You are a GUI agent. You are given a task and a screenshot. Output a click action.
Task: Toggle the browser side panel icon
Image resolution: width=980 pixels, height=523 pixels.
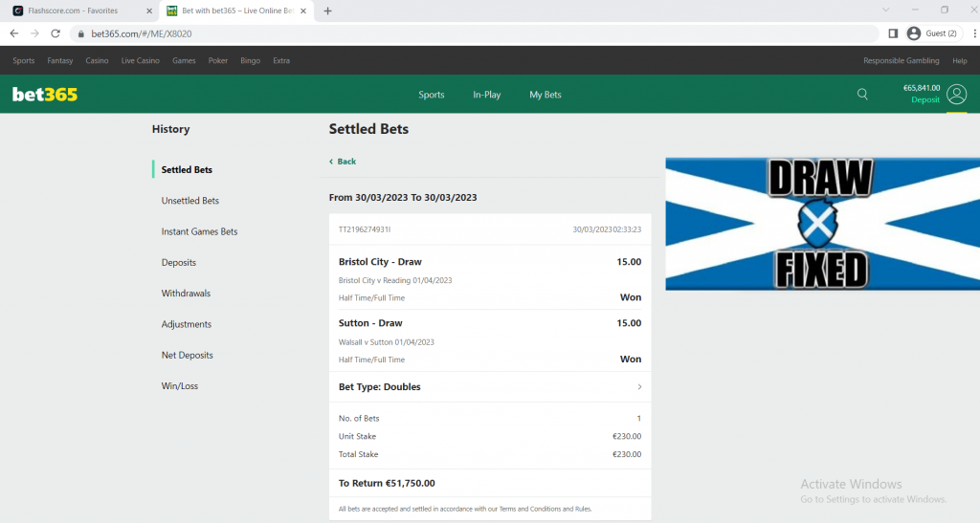pos(893,33)
